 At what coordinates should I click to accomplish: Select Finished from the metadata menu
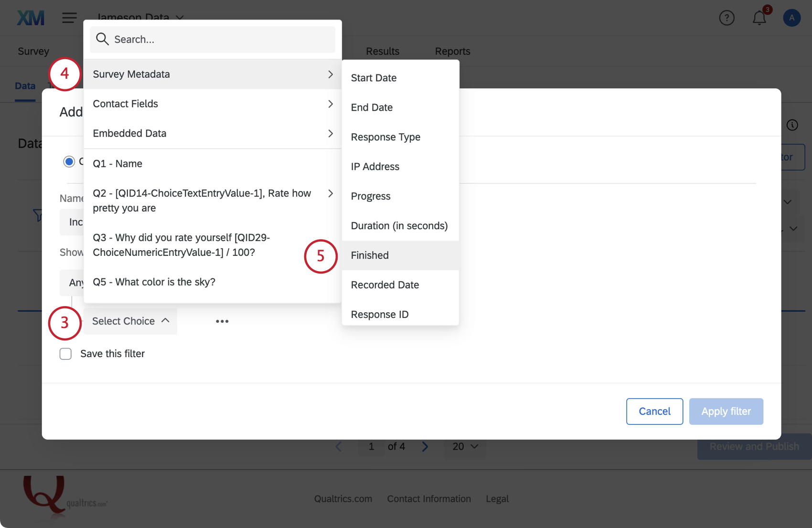(x=370, y=255)
